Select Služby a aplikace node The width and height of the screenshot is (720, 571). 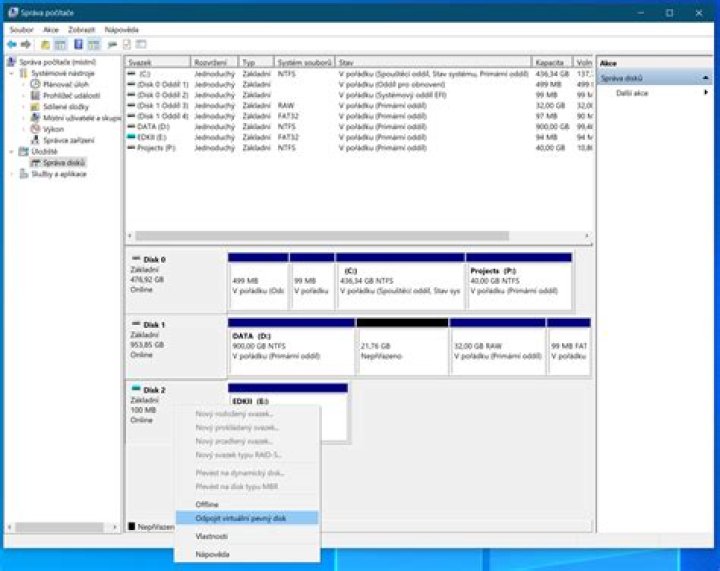click(x=59, y=174)
